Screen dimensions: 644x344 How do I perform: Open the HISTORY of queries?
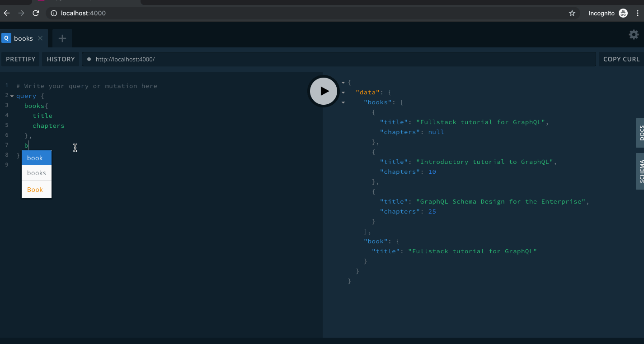[60, 59]
